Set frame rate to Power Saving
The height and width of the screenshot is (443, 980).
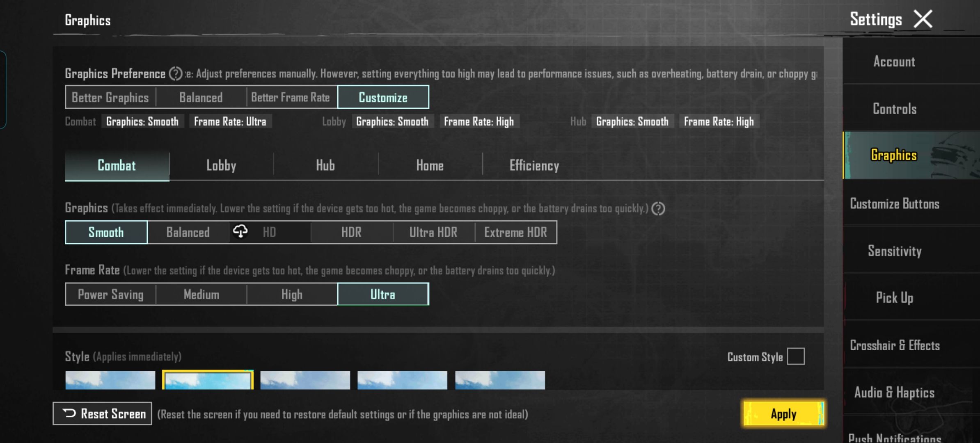pyautogui.click(x=111, y=295)
